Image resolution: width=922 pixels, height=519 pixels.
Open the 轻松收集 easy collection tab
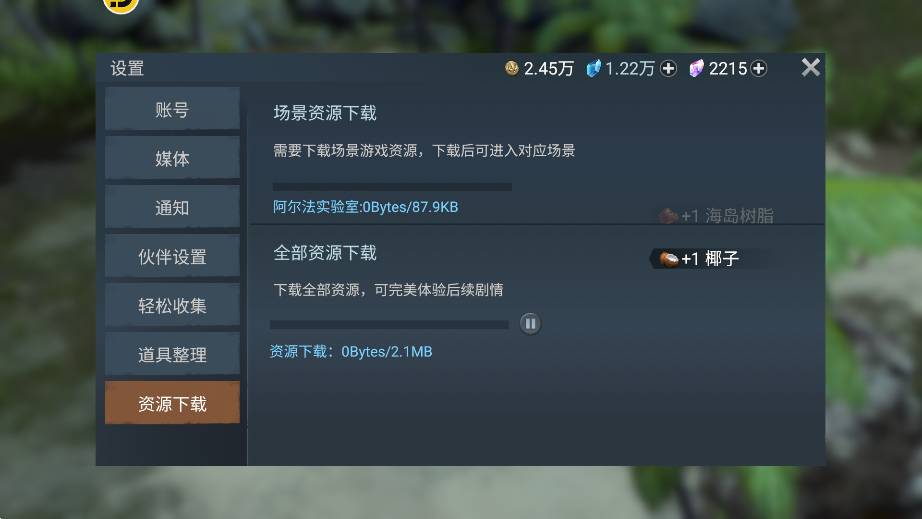172,305
